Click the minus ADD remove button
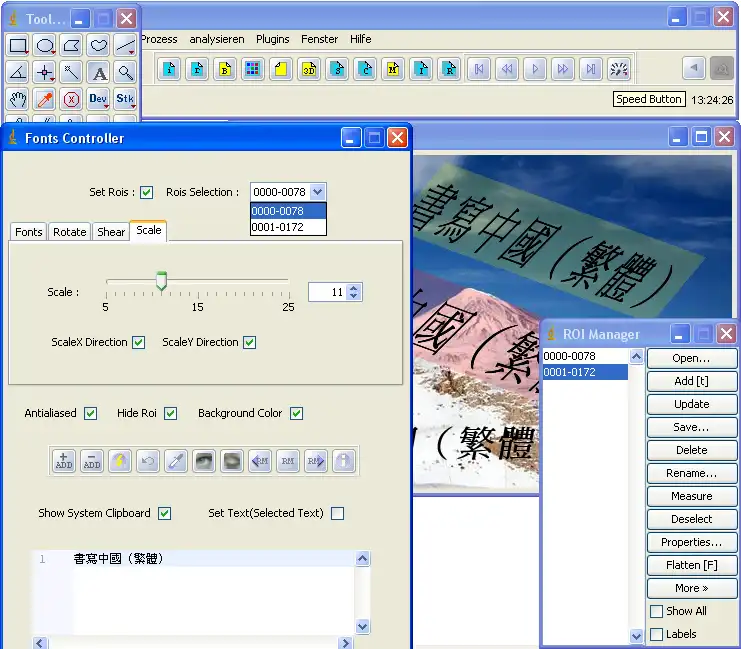Image resolution: width=741 pixels, height=649 pixels. point(92,461)
